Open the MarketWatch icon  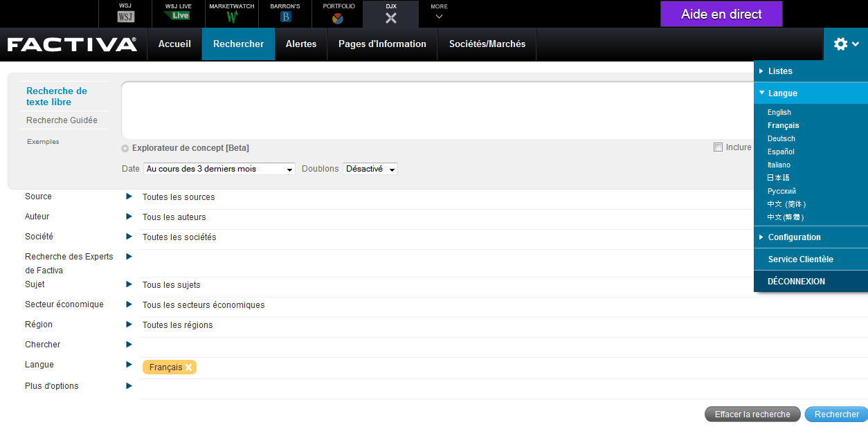[232, 16]
